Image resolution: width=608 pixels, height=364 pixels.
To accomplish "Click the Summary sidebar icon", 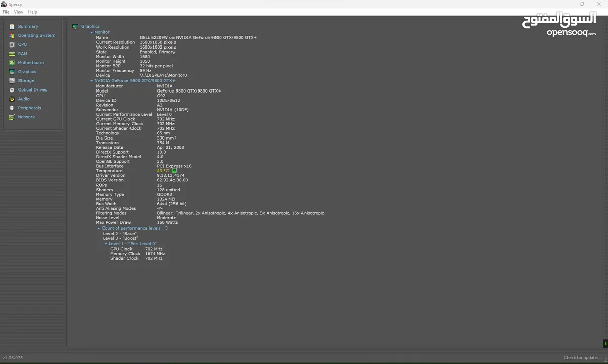I will (x=12, y=27).
